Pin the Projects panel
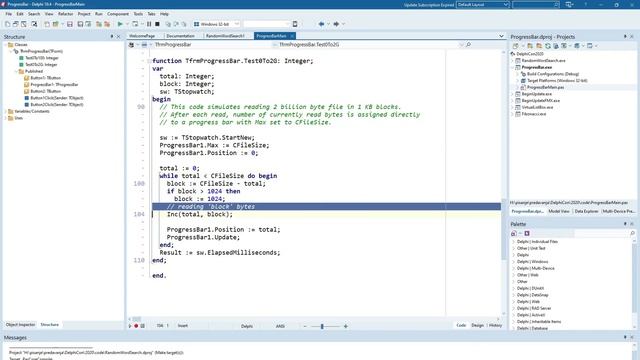Viewport: 640px width, 360px height. click(x=625, y=37)
